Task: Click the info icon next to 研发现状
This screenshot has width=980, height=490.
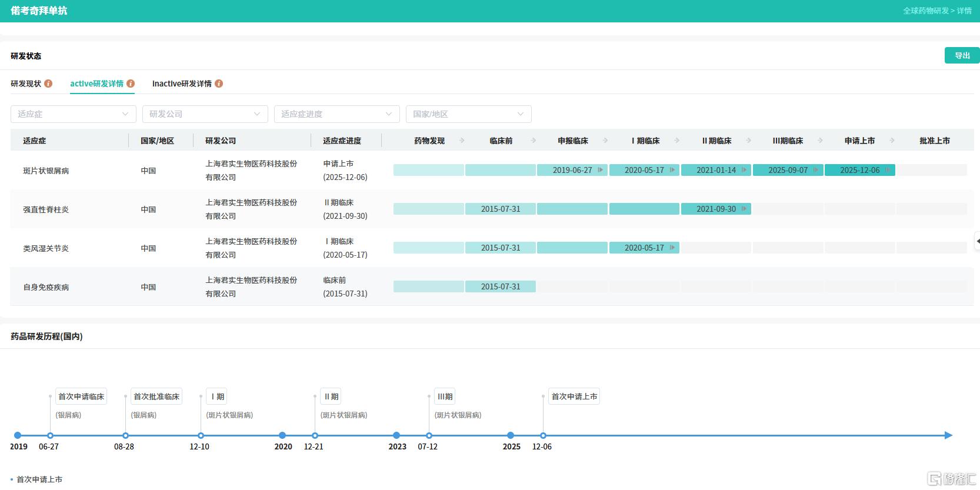Action: point(48,84)
